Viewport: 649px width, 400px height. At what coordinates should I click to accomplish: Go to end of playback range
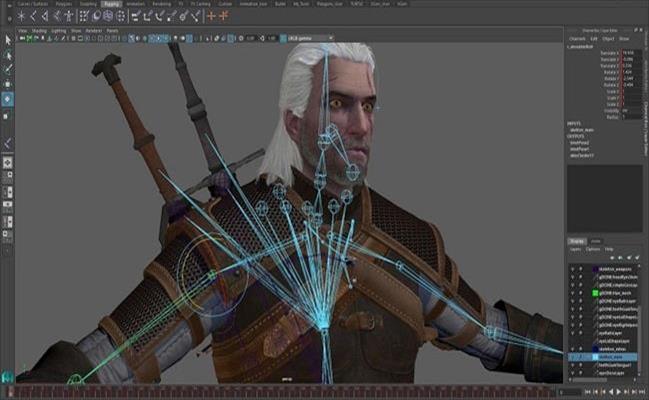[x=642, y=392]
